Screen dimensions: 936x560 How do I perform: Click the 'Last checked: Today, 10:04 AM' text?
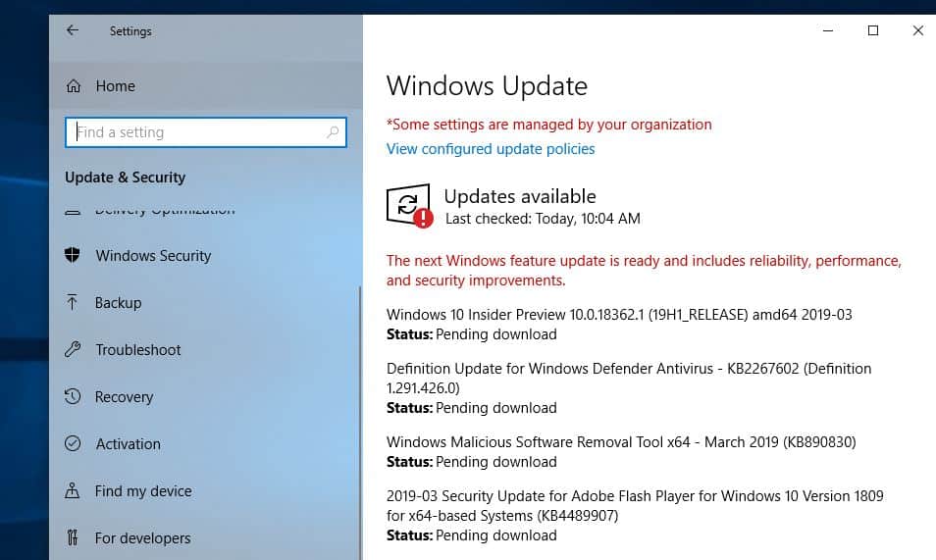pyautogui.click(x=543, y=219)
